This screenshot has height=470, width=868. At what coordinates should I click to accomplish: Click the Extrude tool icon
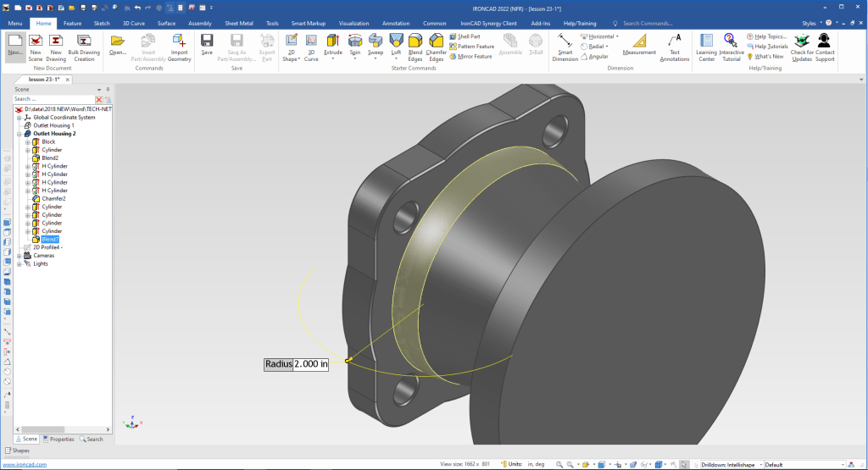coord(333,41)
